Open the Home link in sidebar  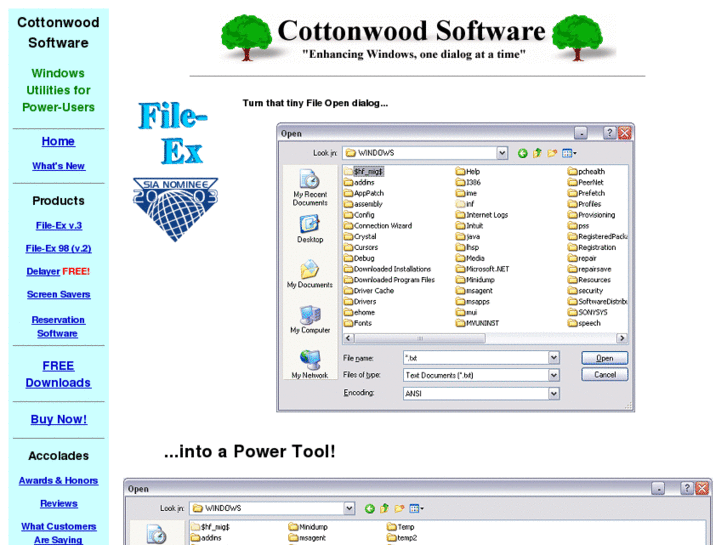[x=58, y=141]
